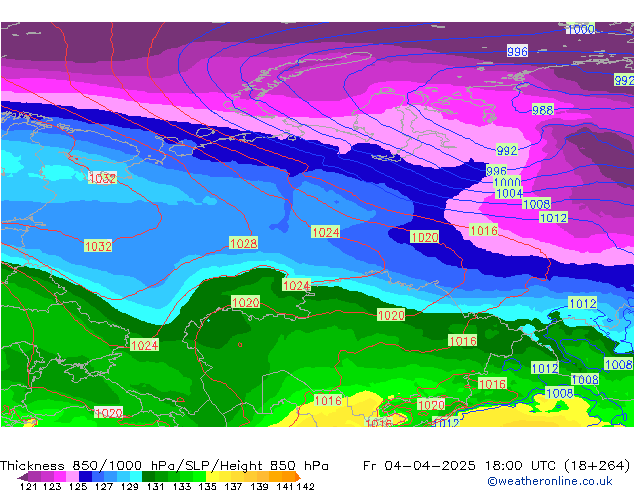Click the date text 'Fr 04-04-2025 18:00 UTC (18+264)'
The width and height of the screenshot is (634, 490).
pos(496,465)
